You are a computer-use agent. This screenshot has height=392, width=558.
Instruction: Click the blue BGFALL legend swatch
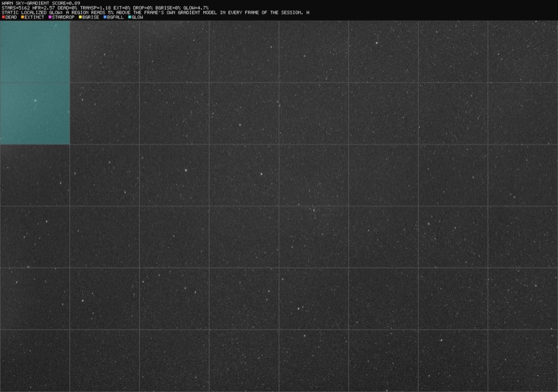(x=105, y=17)
